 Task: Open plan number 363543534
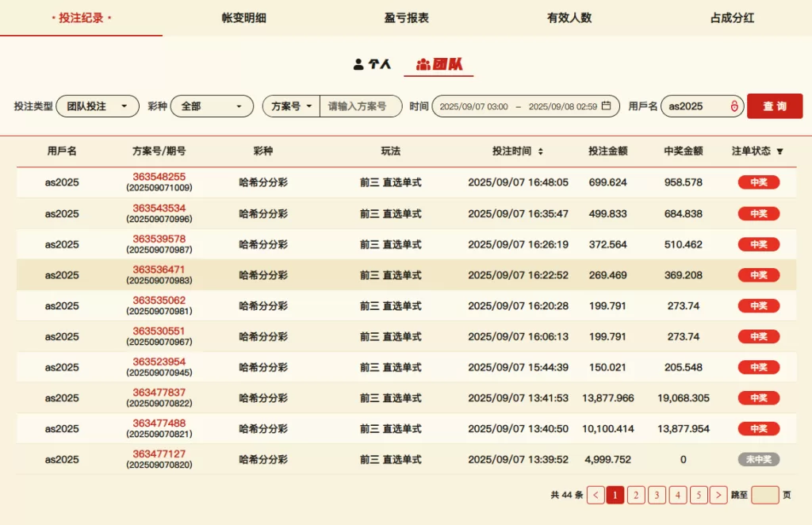pyautogui.click(x=159, y=208)
